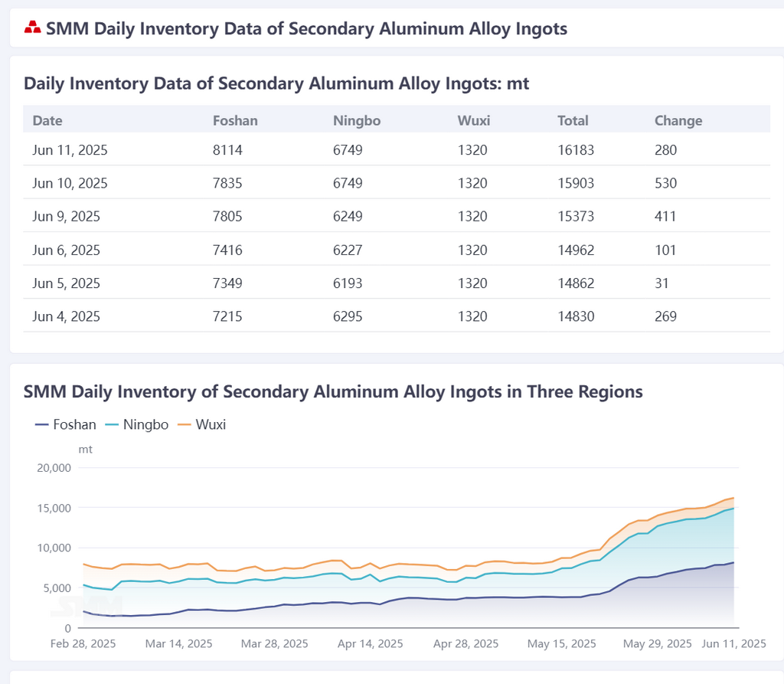Image resolution: width=784 pixels, height=684 pixels.
Task: Click Total value 16183
Action: point(576,150)
